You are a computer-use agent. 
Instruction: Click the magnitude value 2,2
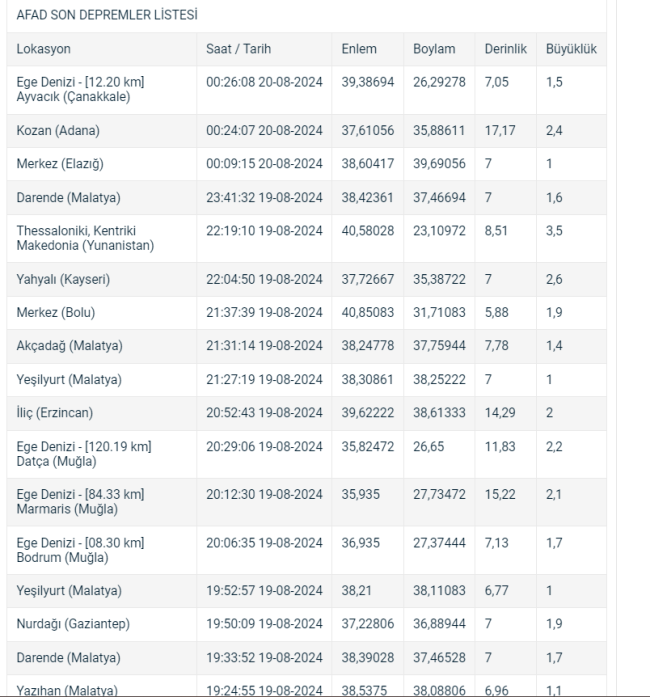point(554,447)
